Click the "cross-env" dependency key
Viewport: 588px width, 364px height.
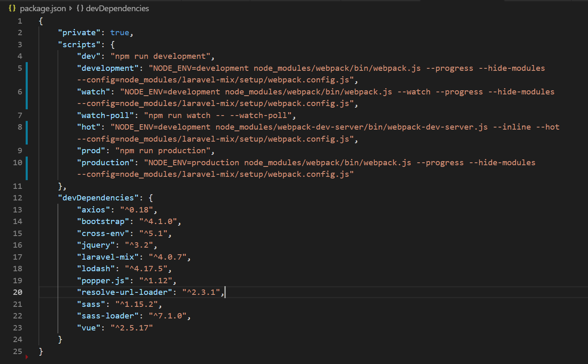tap(103, 233)
